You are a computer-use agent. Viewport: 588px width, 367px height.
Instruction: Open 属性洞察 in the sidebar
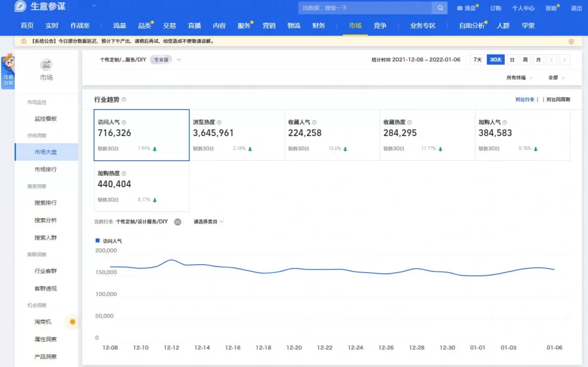(x=45, y=339)
